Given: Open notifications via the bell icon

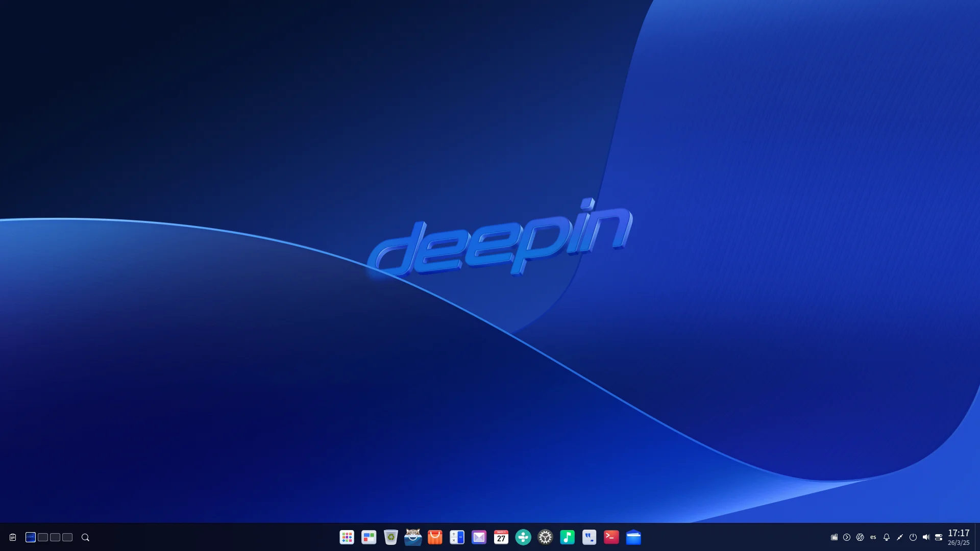Looking at the screenshot, I should point(887,537).
